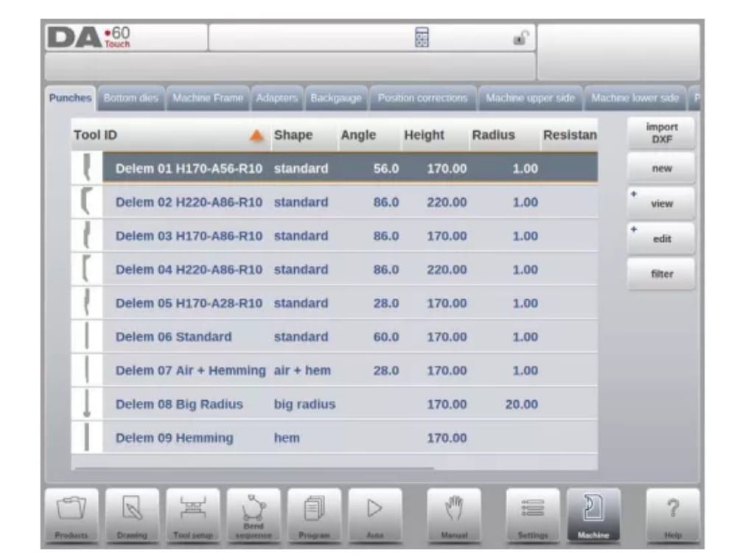Click punch thumbnail for Delem 07 Air + Hemming
This screenshot has height=560, width=737.
tap(87, 371)
